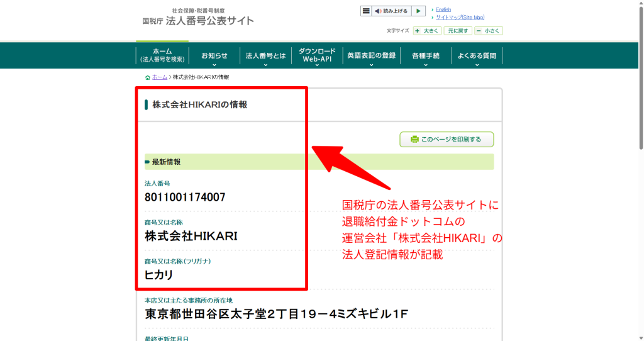Expand the chevron under ダウンロード Web-API

pyautogui.click(x=317, y=65)
